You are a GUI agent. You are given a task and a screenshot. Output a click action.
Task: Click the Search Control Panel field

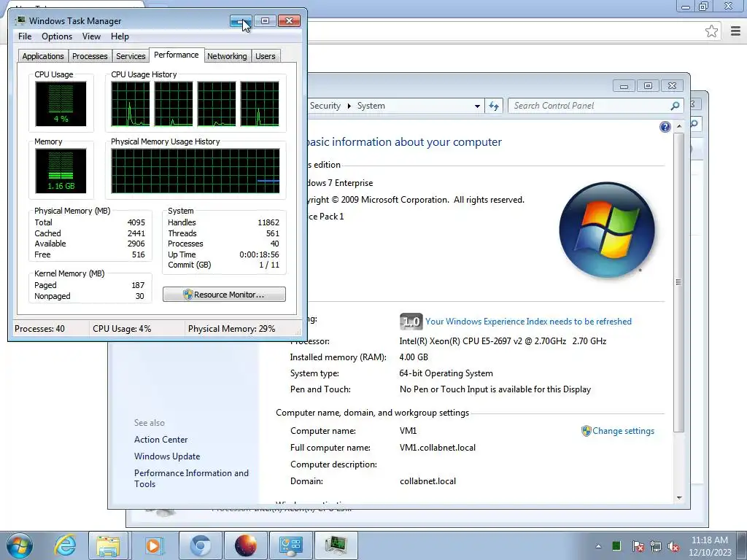point(595,106)
